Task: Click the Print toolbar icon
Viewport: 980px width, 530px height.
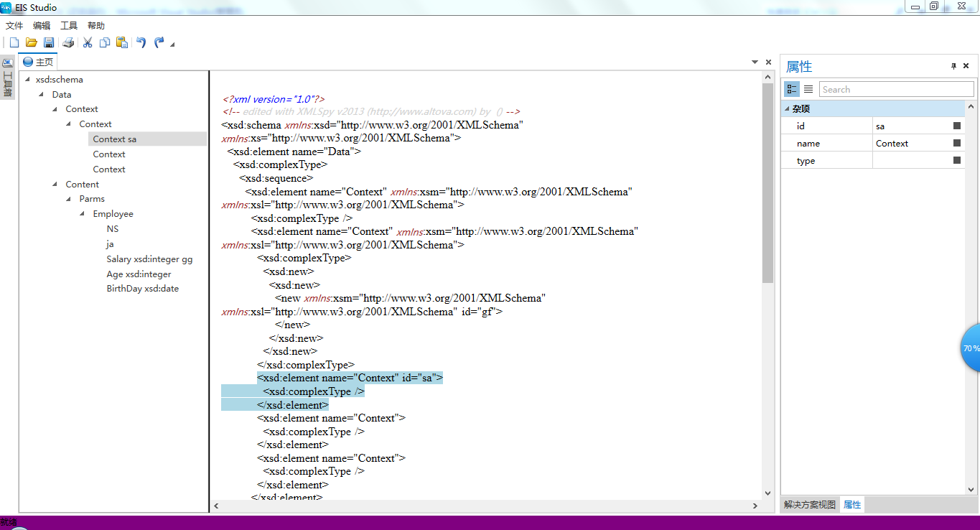Action: pyautogui.click(x=68, y=42)
